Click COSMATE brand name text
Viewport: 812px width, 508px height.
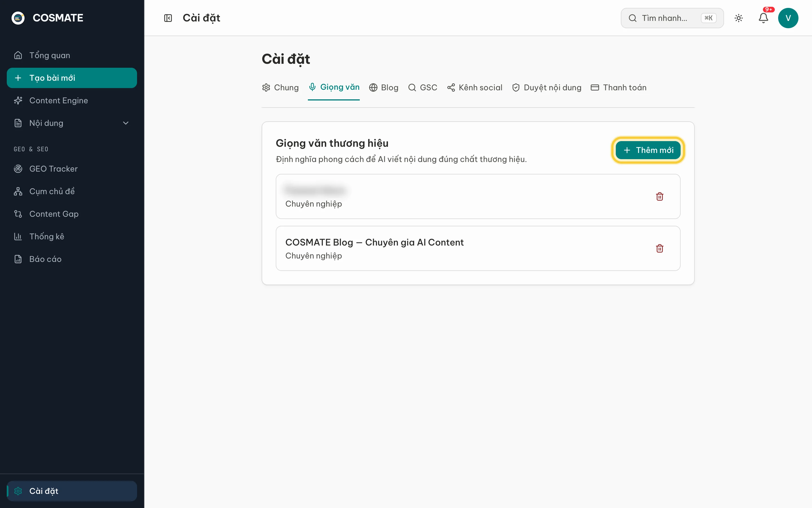click(x=58, y=18)
